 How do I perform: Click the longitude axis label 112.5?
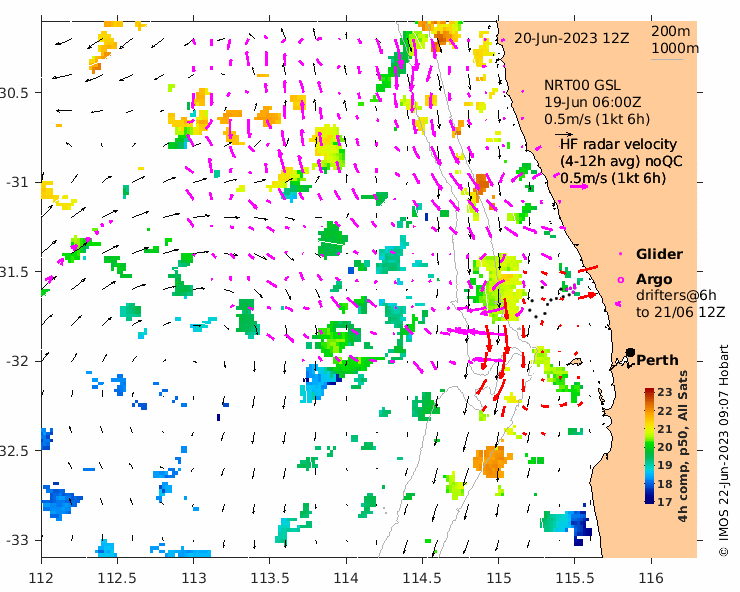[x=118, y=578]
